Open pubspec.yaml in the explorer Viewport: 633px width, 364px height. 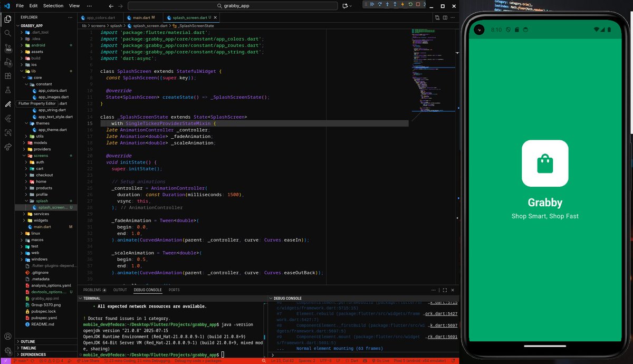pyautogui.click(x=44, y=318)
